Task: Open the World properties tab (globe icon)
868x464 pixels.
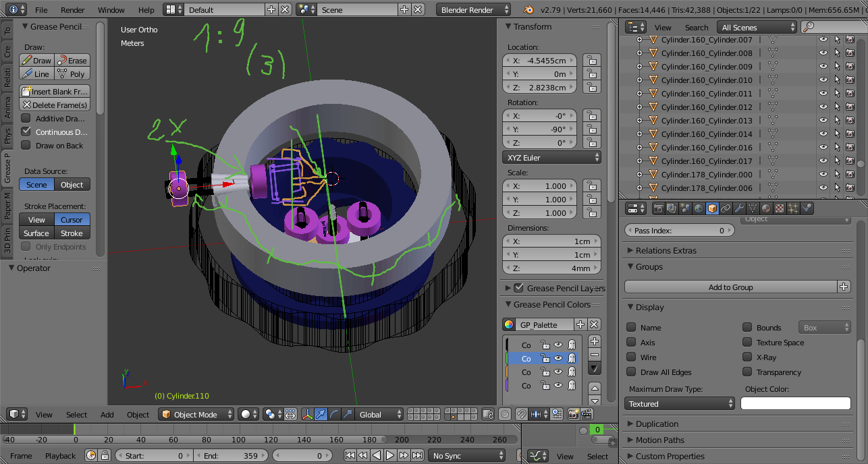Action: (699, 208)
